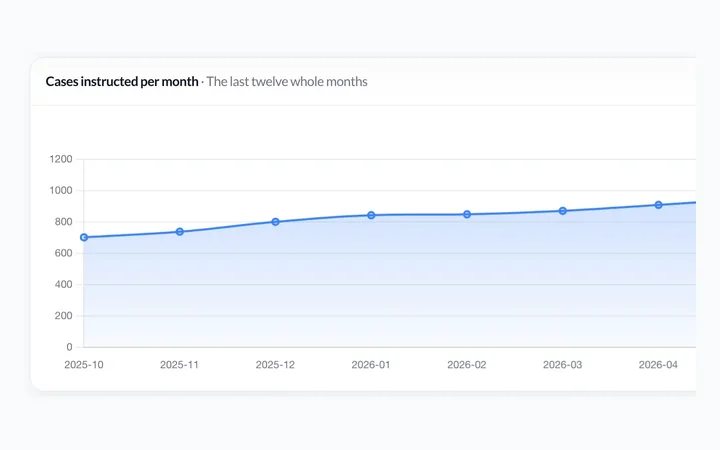720x450 pixels.
Task: Click the 2026-03 x-axis label
Action: (562, 365)
